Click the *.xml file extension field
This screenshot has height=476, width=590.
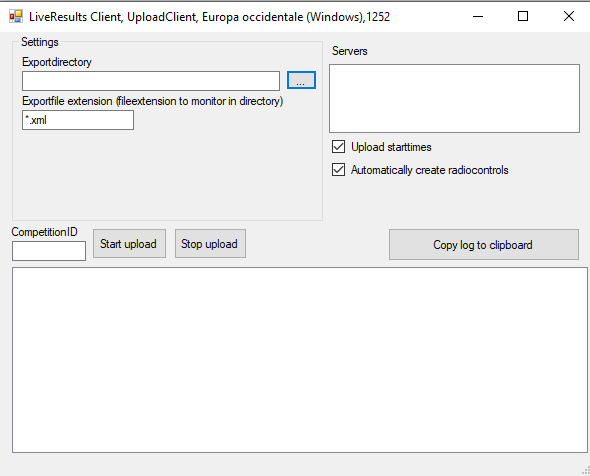tap(78, 120)
